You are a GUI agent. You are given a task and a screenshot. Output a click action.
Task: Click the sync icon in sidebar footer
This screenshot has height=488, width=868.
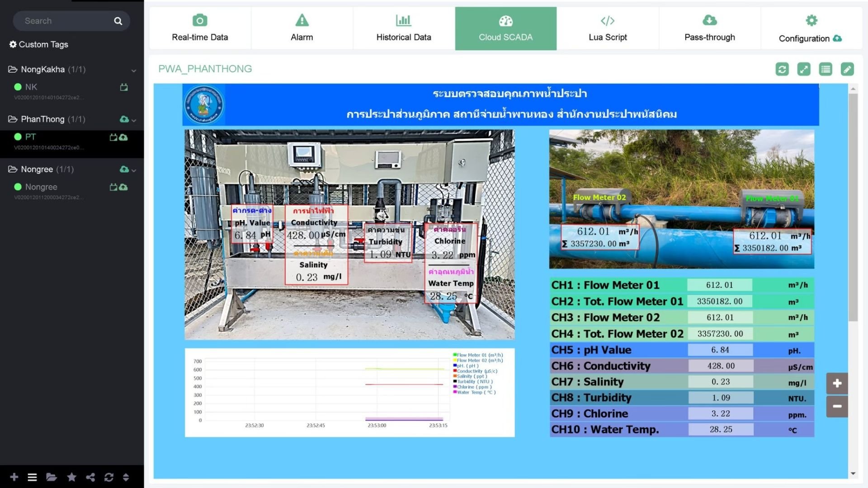point(109,477)
